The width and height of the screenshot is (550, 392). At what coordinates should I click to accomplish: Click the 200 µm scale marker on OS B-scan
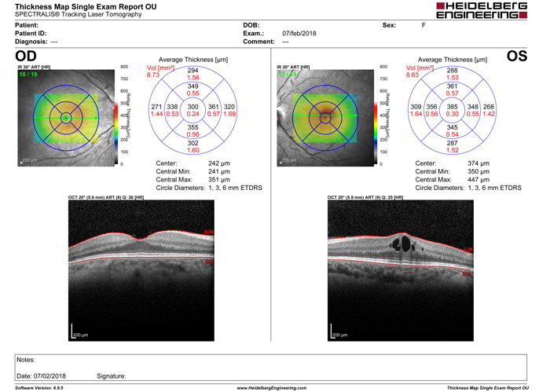pos(338,335)
